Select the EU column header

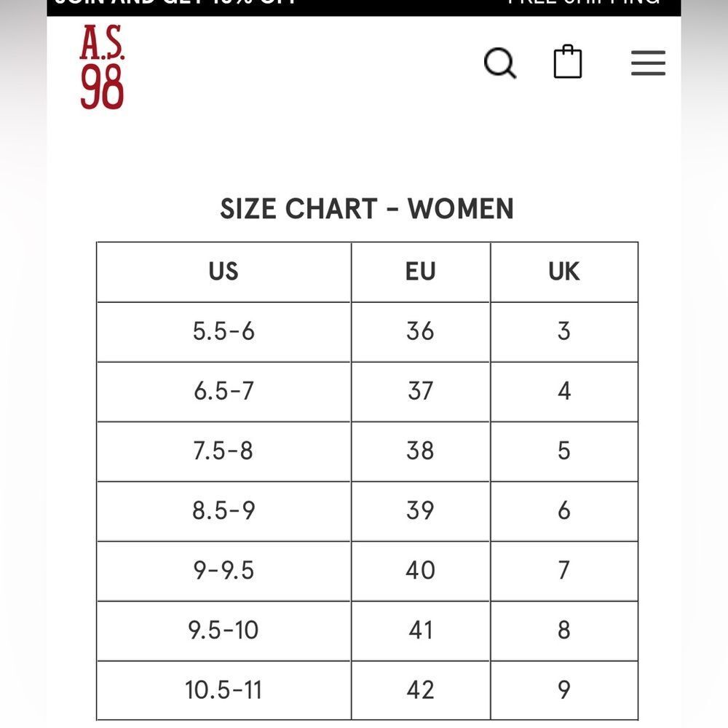421,272
